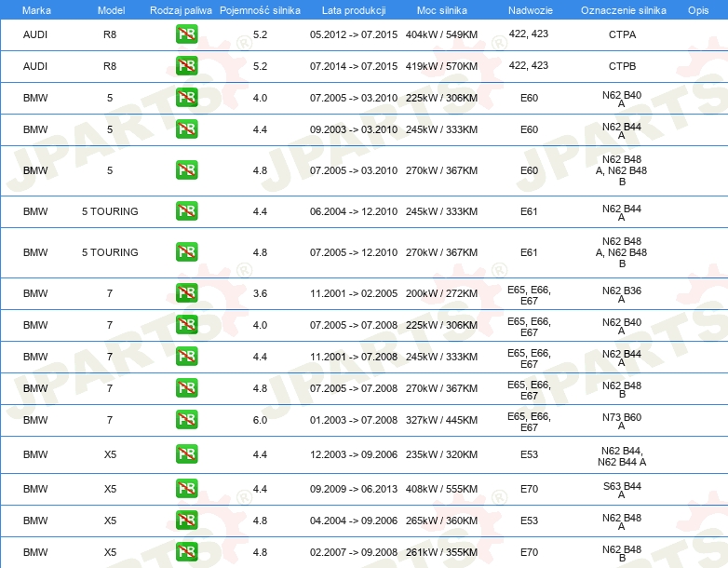Click the production dates 06.2004 -> 12.2010
The width and height of the screenshot is (728, 568).
354,211
